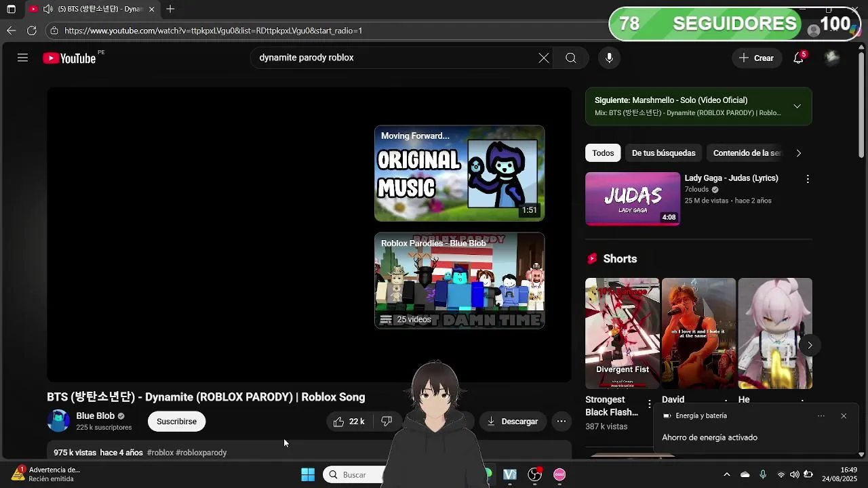Open a new browser tab
The height and width of the screenshot is (488, 868).
point(170,9)
